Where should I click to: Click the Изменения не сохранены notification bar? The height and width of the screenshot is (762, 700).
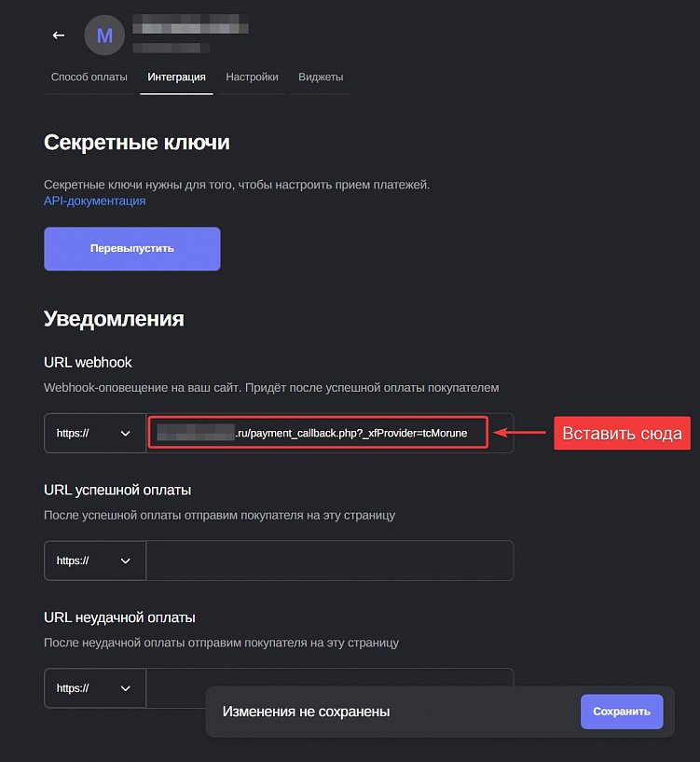pyautogui.click(x=308, y=711)
